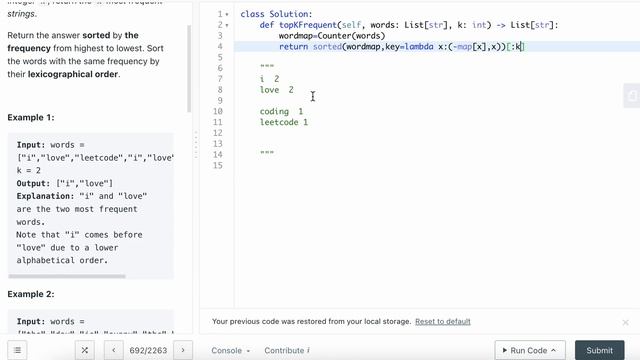
Task: Click the Output: ["i","love"] text
Action: click(64, 183)
